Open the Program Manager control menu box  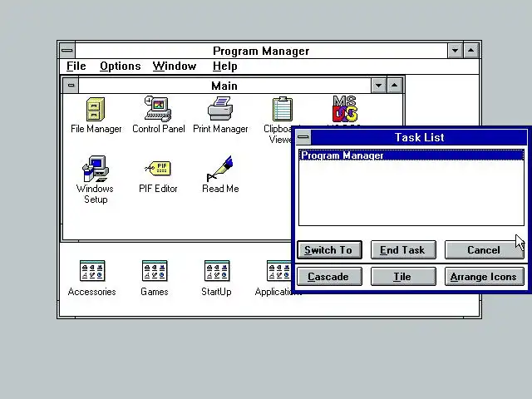click(67, 51)
